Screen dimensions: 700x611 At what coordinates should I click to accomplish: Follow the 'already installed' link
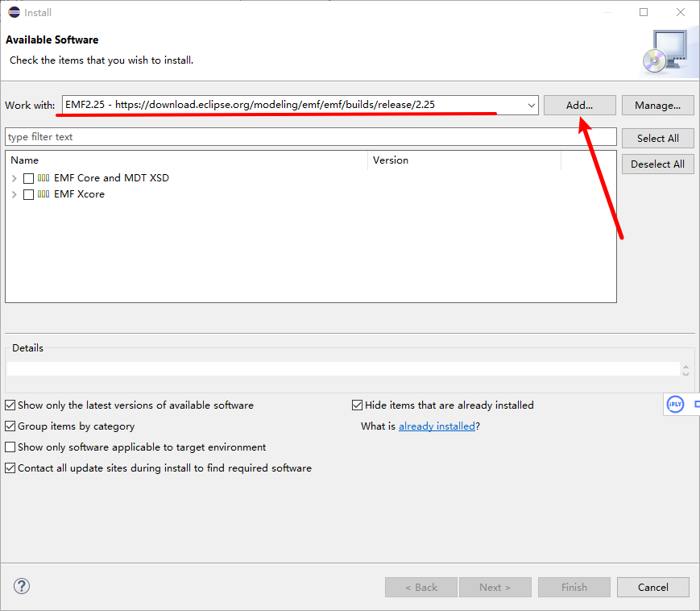pos(437,426)
